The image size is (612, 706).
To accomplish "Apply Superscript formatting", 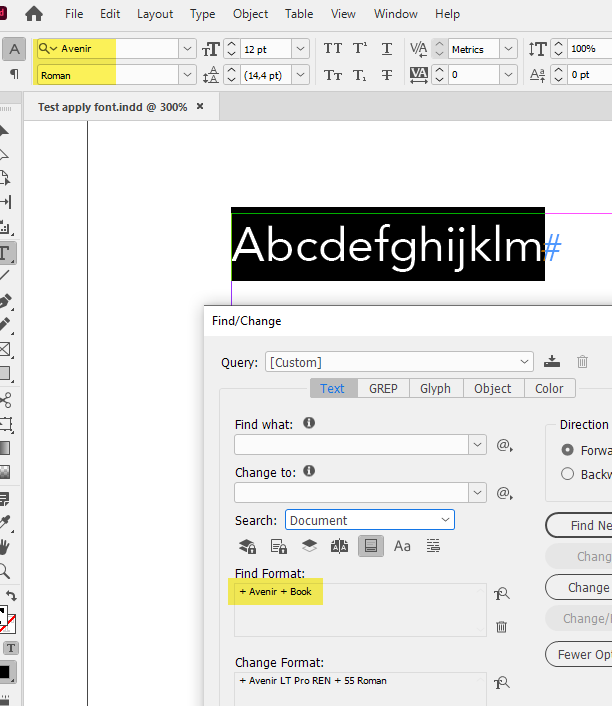I will point(359,48).
